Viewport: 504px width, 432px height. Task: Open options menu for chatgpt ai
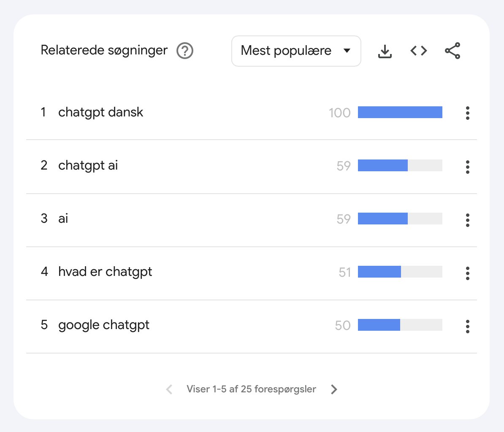click(467, 167)
